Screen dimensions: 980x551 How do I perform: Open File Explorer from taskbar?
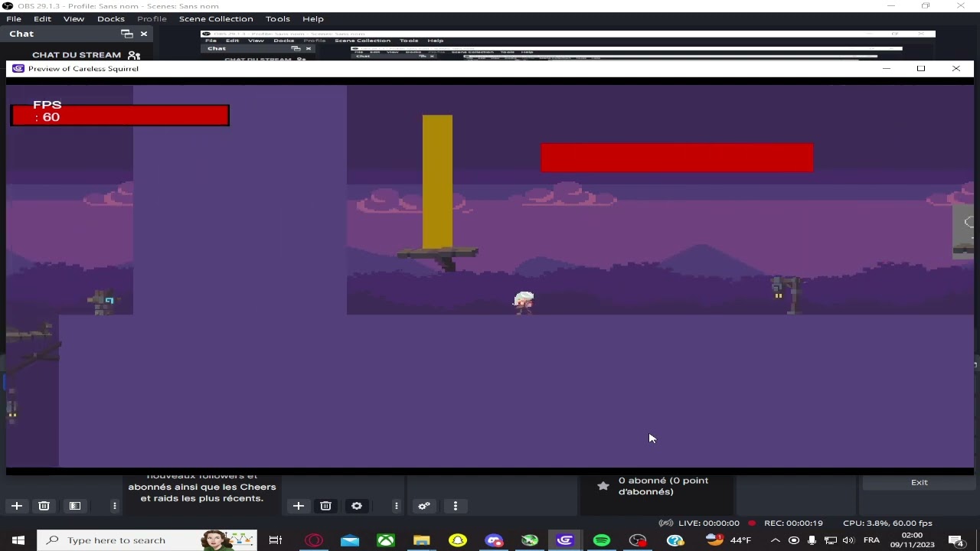pos(422,540)
